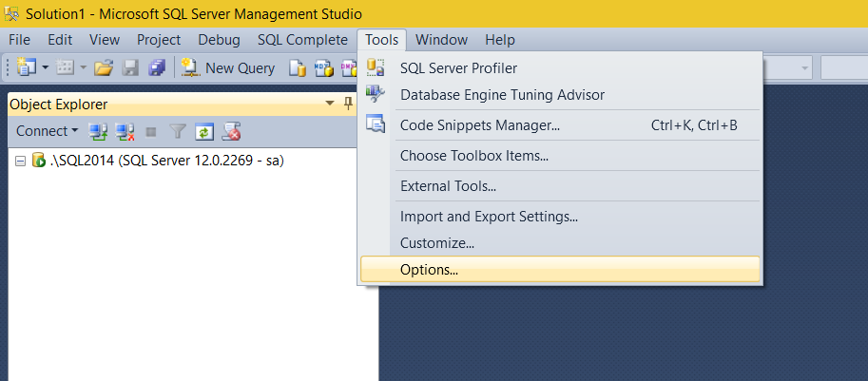Select Options in Tools menu
This screenshot has width=868, height=381.
click(560, 269)
